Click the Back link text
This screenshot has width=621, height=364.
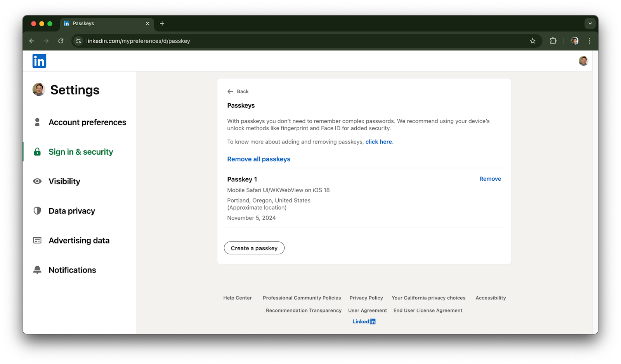coord(243,91)
